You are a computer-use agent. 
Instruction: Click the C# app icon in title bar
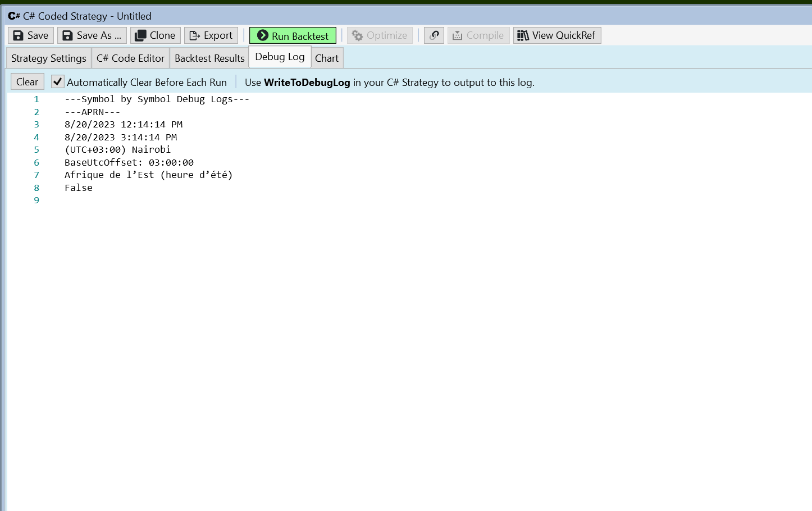pyautogui.click(x=14, y=16)
